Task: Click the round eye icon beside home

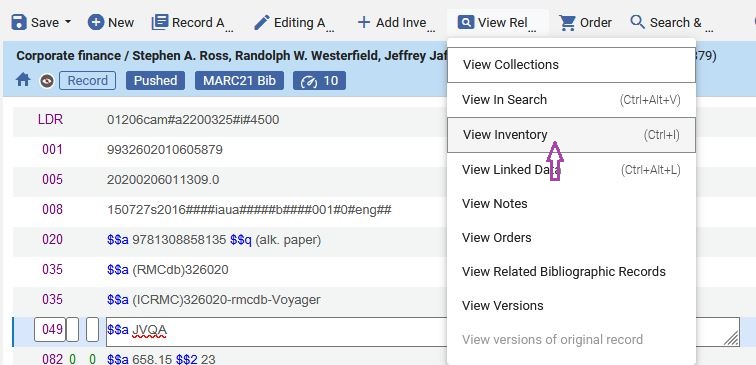Action: tap(46, 81)
